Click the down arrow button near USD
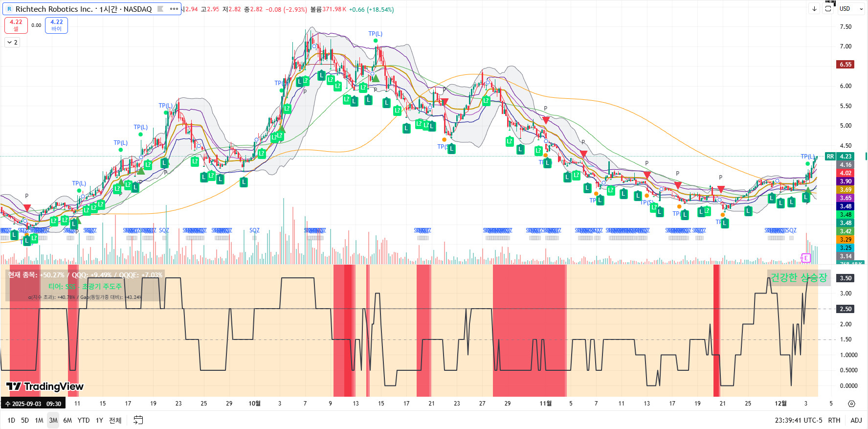The height and width of the screenshot is (429, 868). coord(814,9)
